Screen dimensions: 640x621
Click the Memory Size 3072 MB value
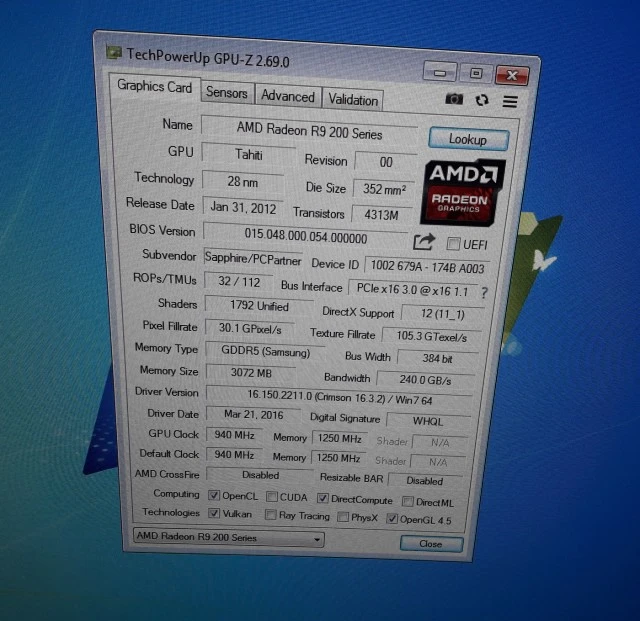point(251,372)
